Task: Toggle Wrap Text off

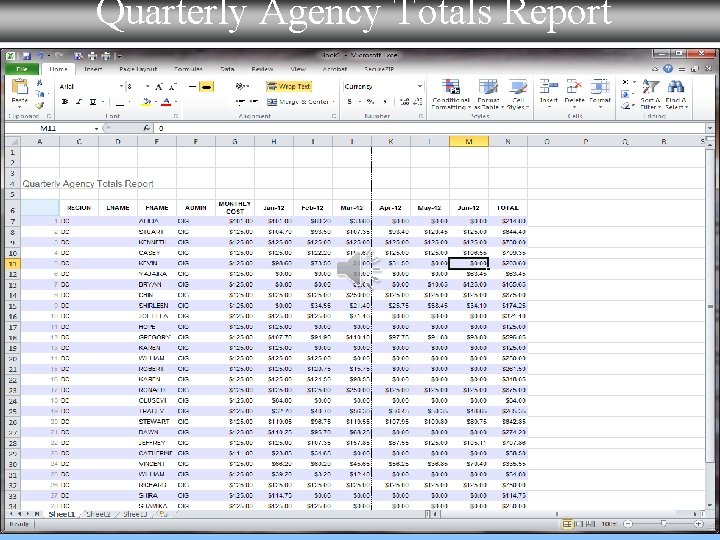Action: click(x=289, y=86)
